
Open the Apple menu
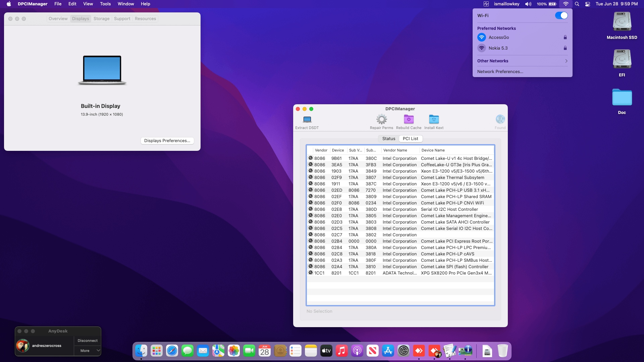click(9, 4)
